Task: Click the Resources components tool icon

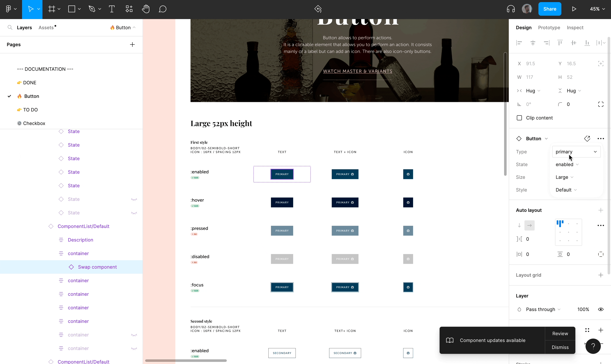Action: coord(129,9)
